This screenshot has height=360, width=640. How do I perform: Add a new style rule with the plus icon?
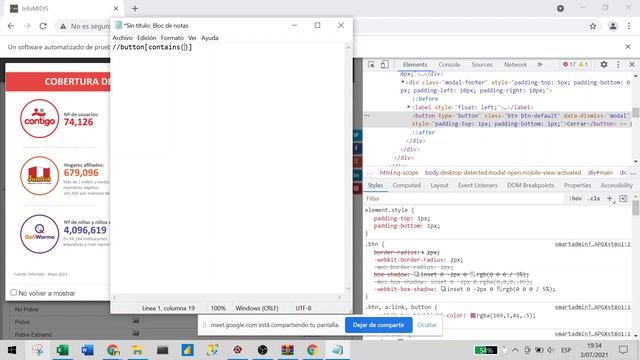pos(609,198)
